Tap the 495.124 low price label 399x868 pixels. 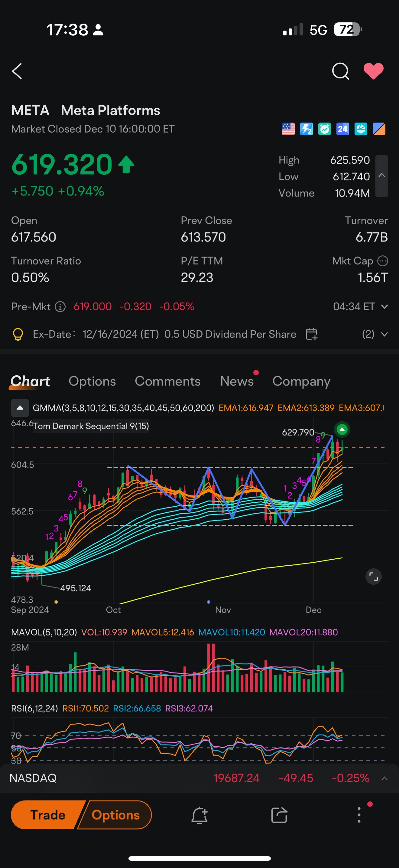[76, 588]
